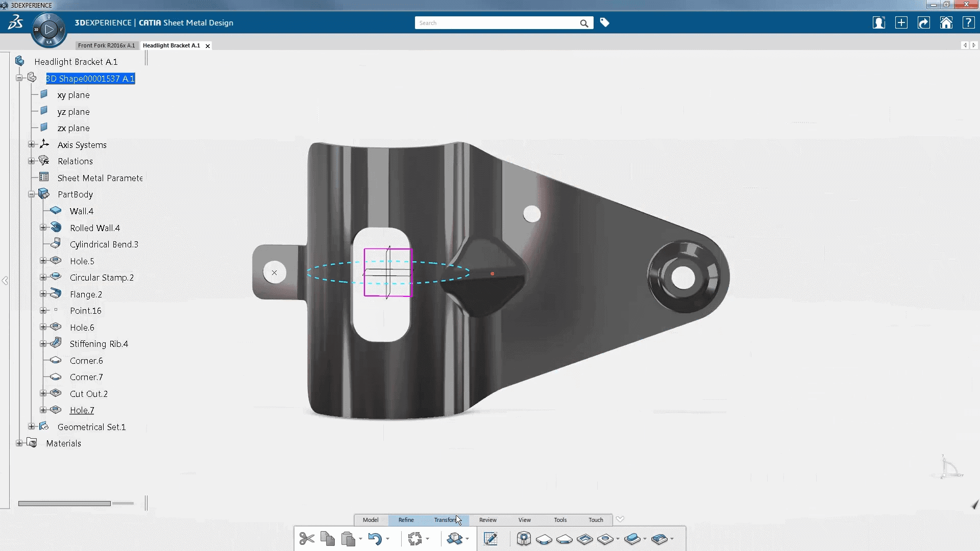Toggle visibility of Rolled Wall.4 feature
980x551 pixels.
56,228
